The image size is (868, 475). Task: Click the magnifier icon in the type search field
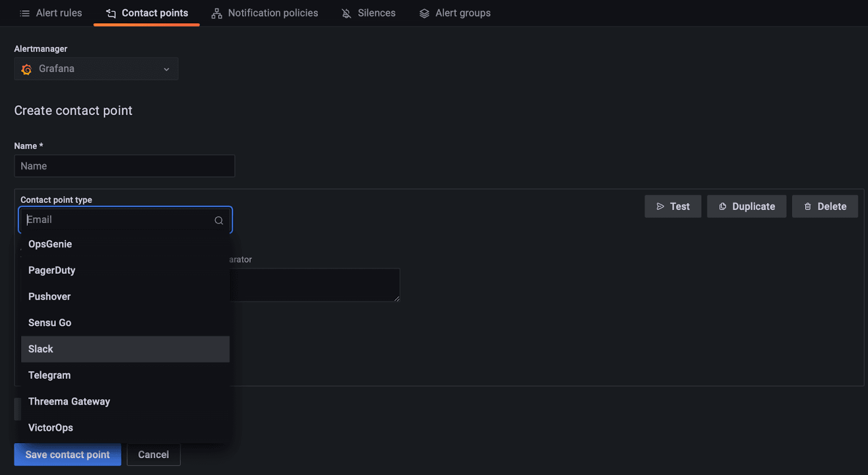click(219, 220)
